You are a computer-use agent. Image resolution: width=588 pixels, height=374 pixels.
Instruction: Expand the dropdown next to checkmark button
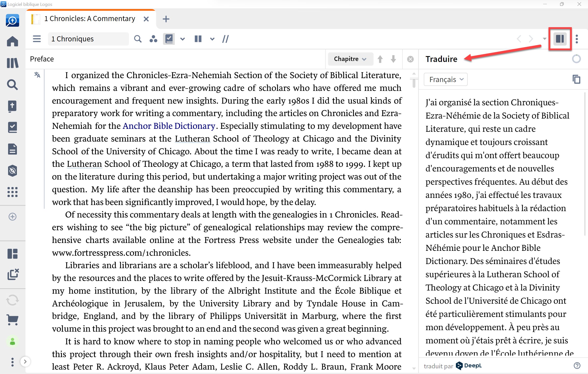[x=183, y=39]
